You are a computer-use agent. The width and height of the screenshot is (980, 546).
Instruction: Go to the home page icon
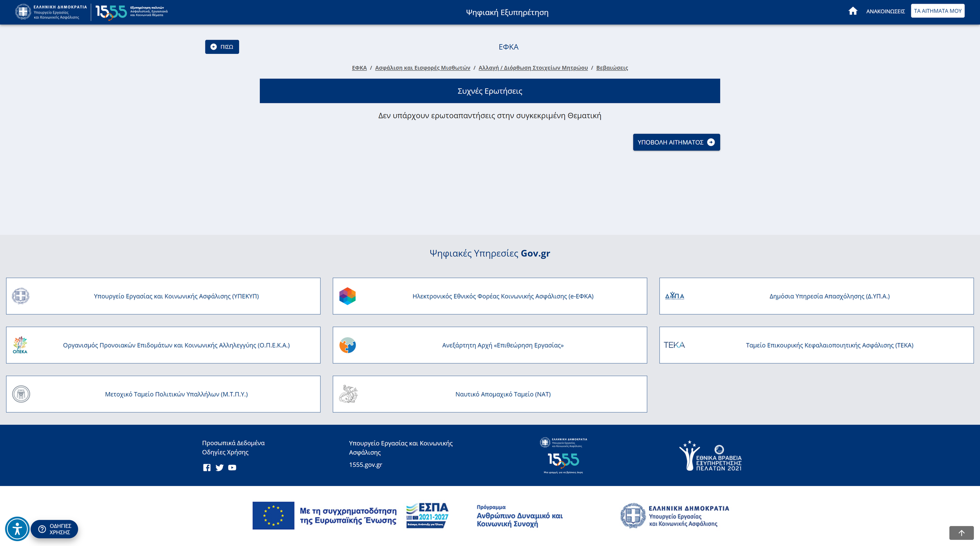[853, 11]
